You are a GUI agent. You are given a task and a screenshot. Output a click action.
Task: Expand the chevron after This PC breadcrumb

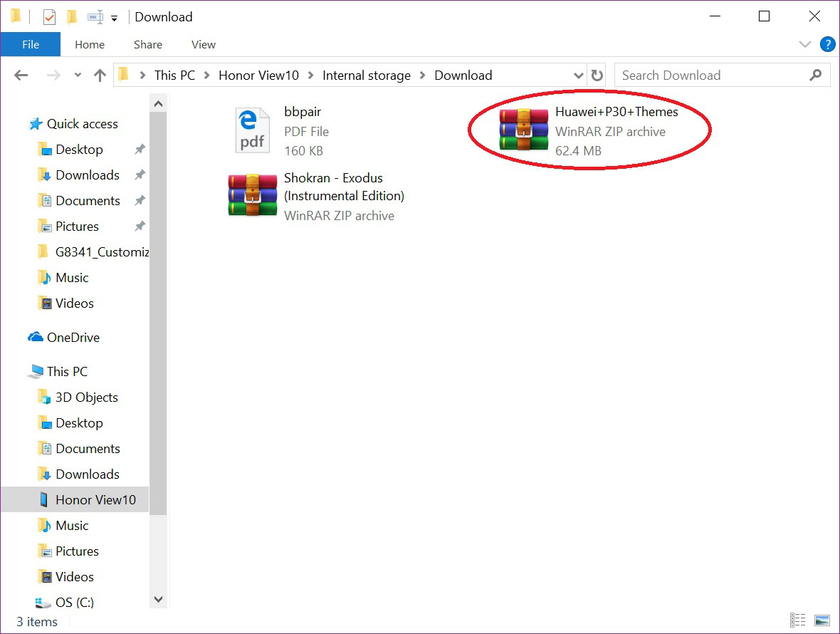(206, 75)
